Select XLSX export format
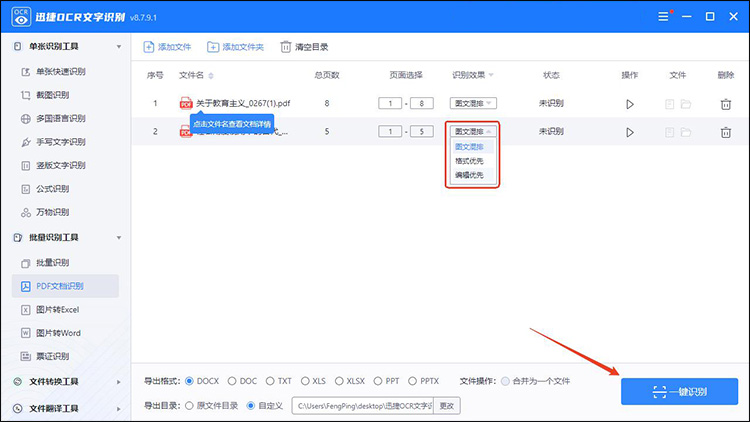Screen dimensions: 750x422 (x=339, y=381)
